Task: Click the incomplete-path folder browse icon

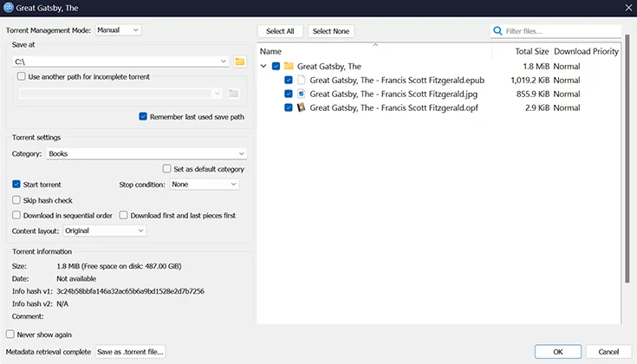Action: coord(233,94)
